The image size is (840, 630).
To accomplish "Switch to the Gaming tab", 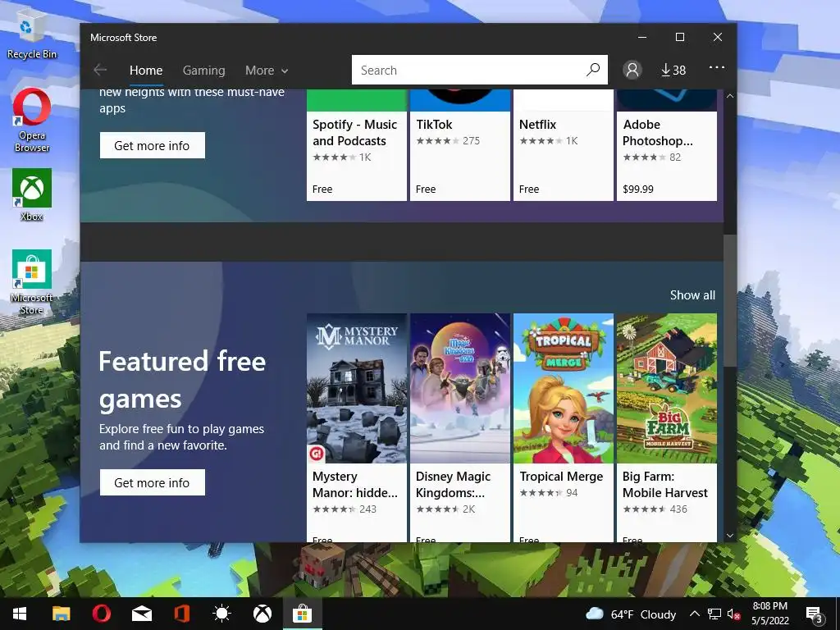I will (203, 71).
